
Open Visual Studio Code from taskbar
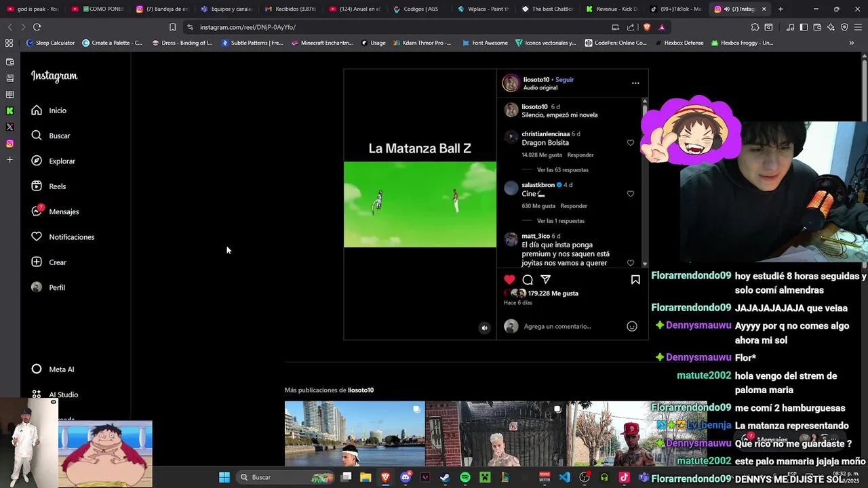564,477
